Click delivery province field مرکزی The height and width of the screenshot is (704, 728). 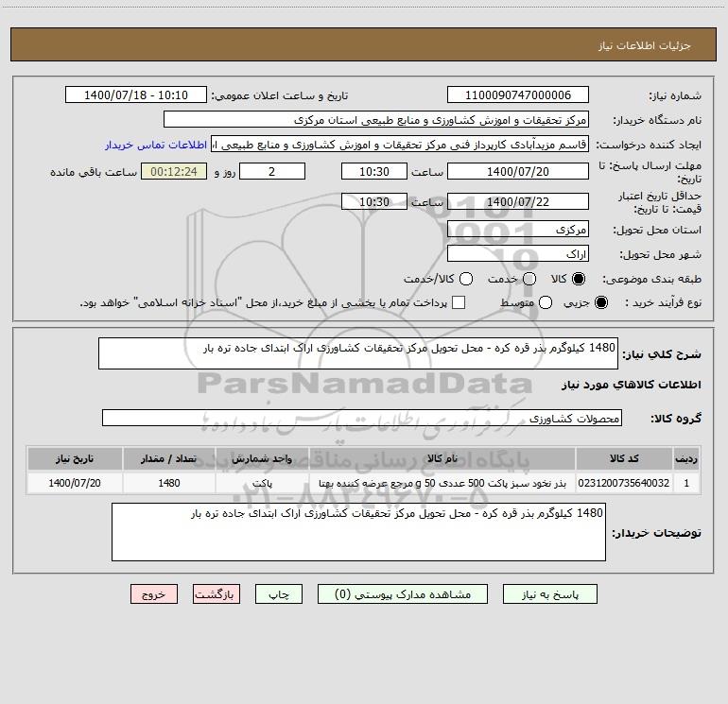pyautogui.click(x=518, y=229)
